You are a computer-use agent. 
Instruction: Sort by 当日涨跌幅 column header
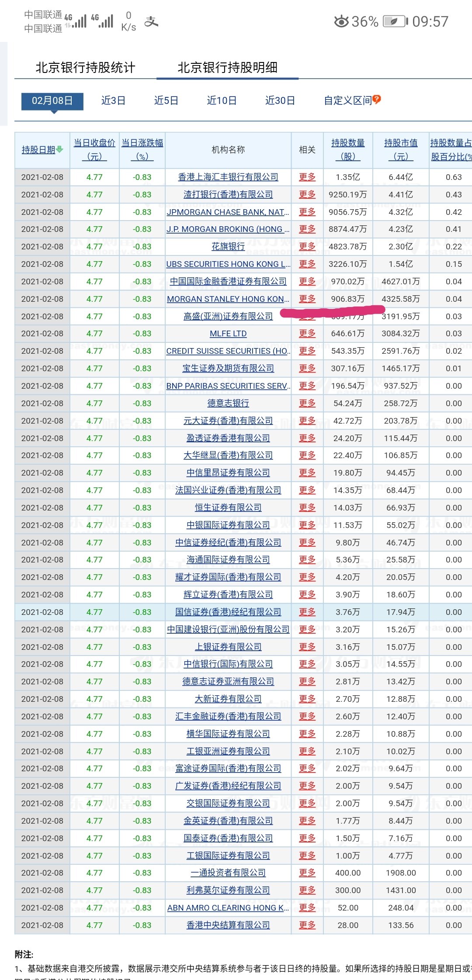pyautogui.click(x=142, y=150)
